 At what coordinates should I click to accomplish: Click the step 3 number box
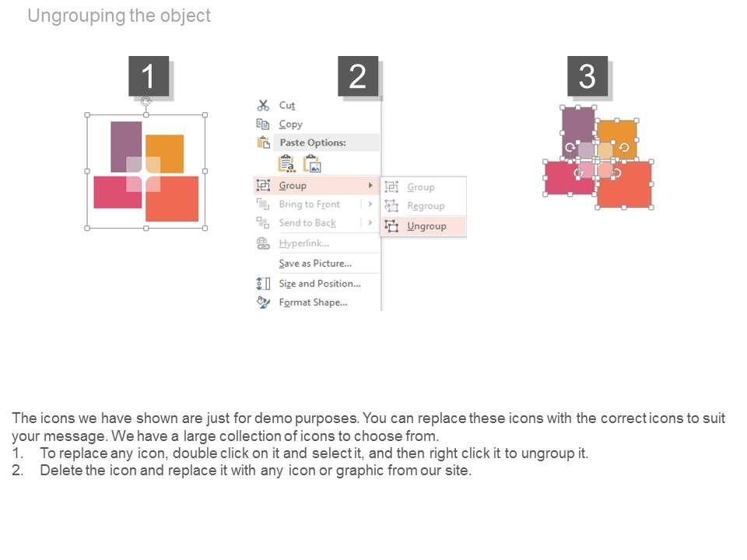587,76
